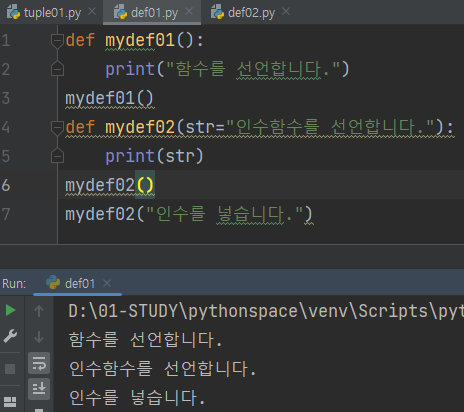Click the restore layout icon in Run panel
Image resolution: width=464 pixels, height=412 pixels.
coord(10,402)
